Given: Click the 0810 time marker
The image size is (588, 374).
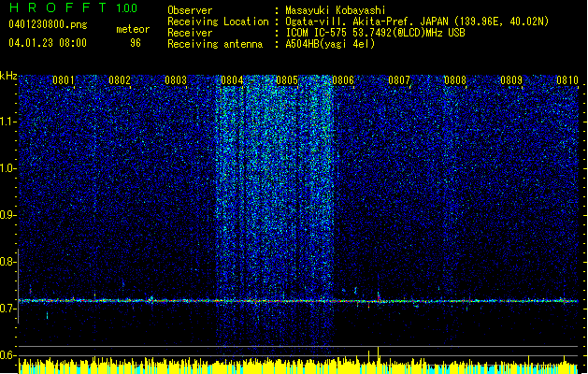Looking at the screenshot, I should (567, 80).
